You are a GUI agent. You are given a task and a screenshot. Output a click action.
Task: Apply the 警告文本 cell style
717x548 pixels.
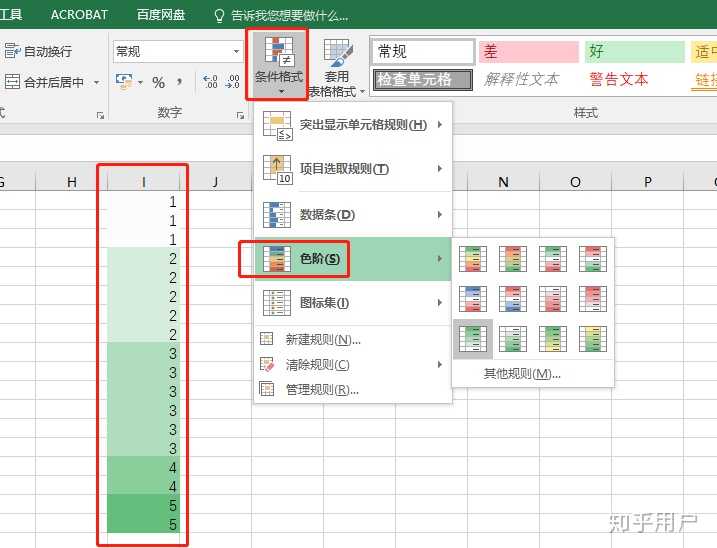(x=619, y=80)
